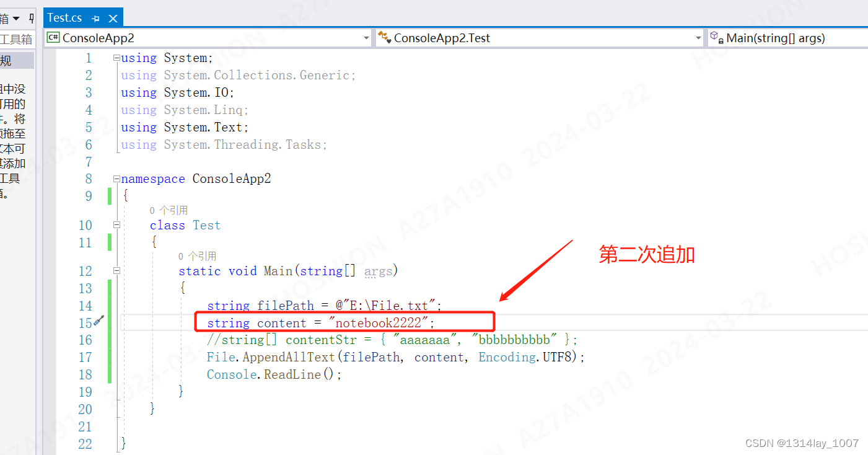Viewport: 868px width, 455px height.
Task: Pin the Test.cs tab
Action: click(95, 19)
